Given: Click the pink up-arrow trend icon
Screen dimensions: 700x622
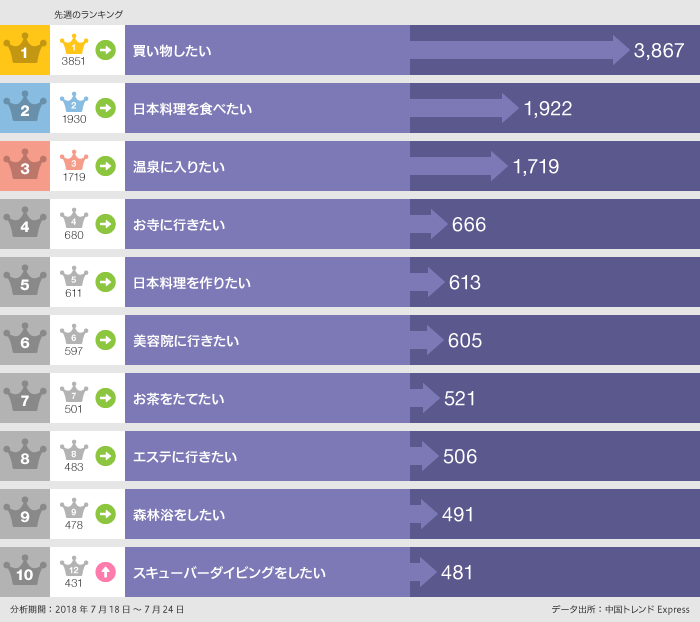Looking at the screenshot, I should [x=105, y=573].
